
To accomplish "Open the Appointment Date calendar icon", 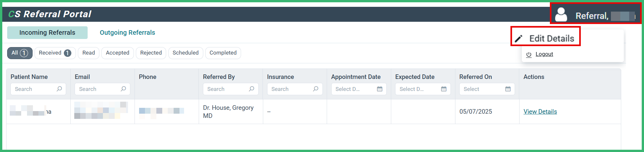I will point(379,89).
